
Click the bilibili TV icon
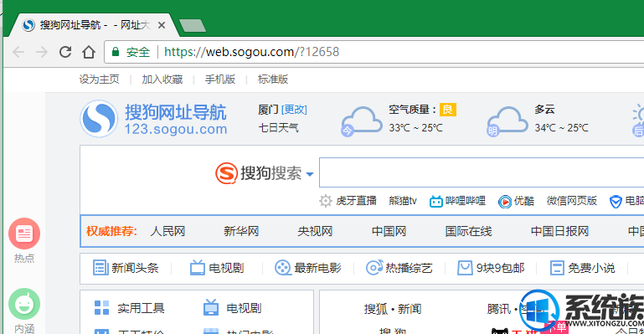tap(435, 202)
